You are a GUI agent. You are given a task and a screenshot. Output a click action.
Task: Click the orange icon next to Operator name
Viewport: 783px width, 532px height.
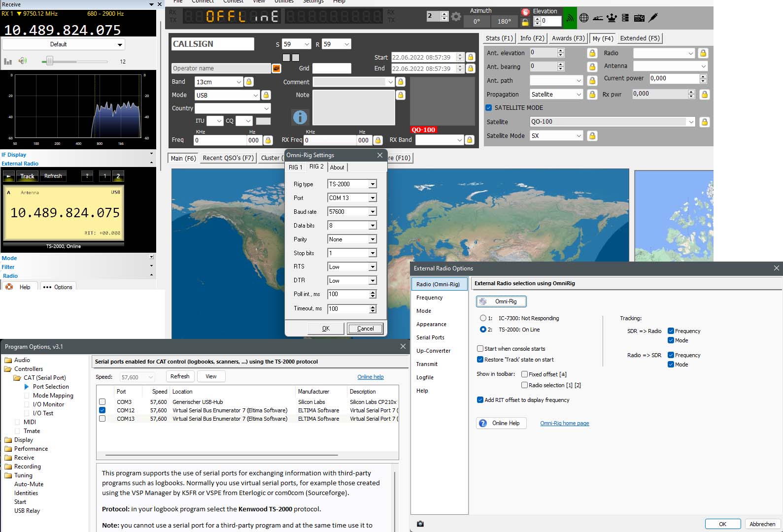click(276, 68)
